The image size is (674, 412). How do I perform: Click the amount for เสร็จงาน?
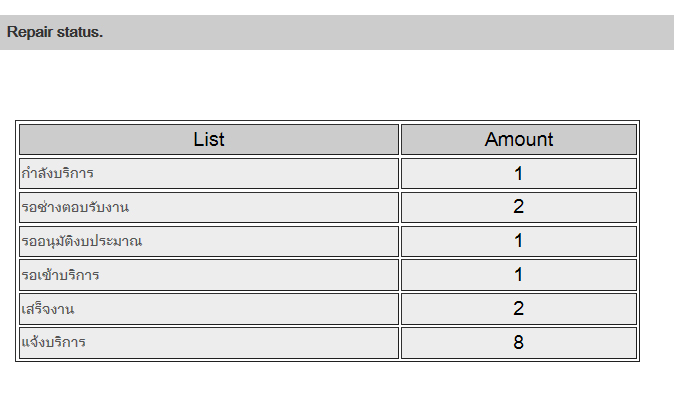point(519,308)
